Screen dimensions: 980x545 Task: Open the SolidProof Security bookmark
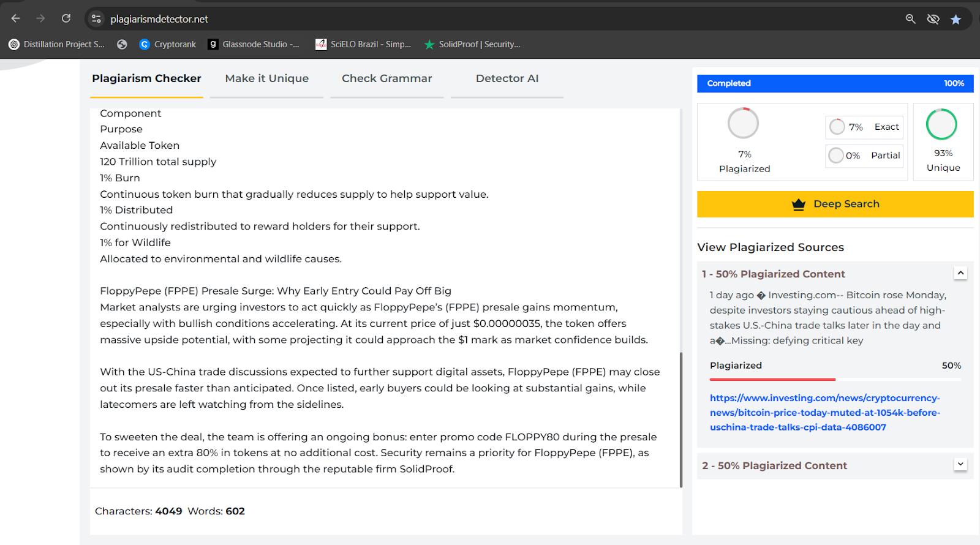(x=472, y=44)
